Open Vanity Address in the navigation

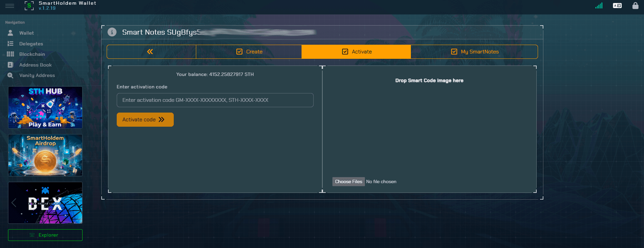point(37,75)
